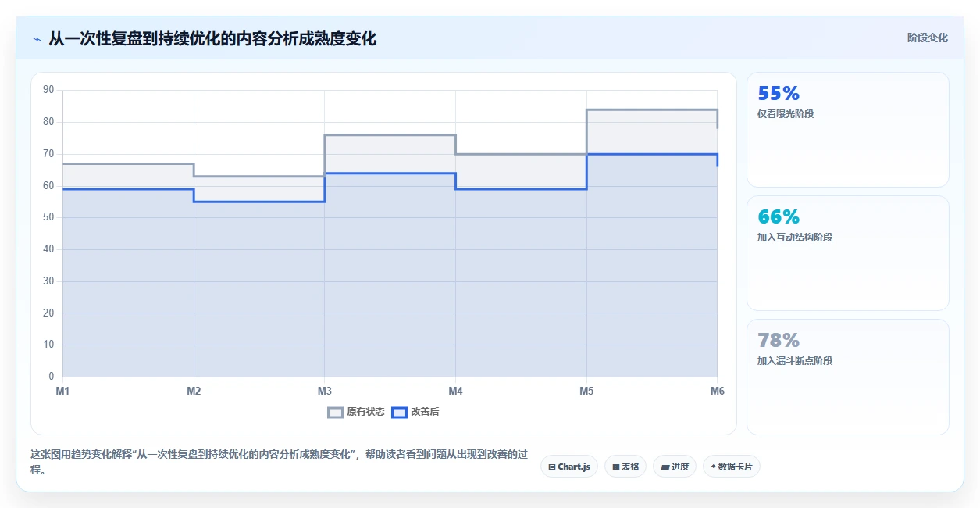
Task: Click the 阶段变化 label in header
Action: coord(928,38)
